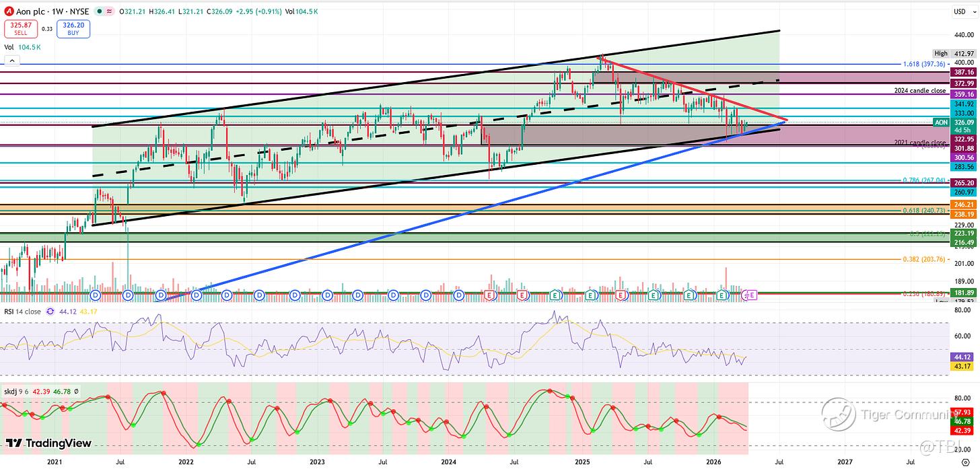
Task: Select the 322.95 price label
Action: click(x=963, y=139)
